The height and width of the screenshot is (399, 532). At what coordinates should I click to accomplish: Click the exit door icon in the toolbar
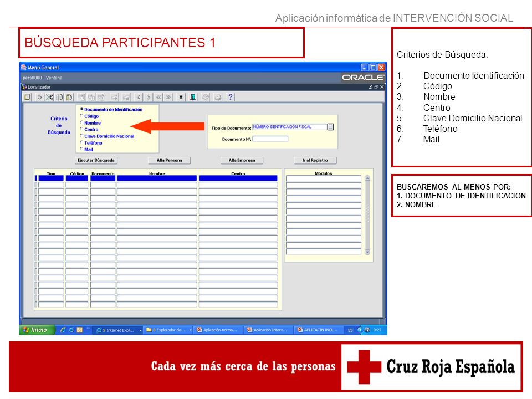click(x=193, y=98)
